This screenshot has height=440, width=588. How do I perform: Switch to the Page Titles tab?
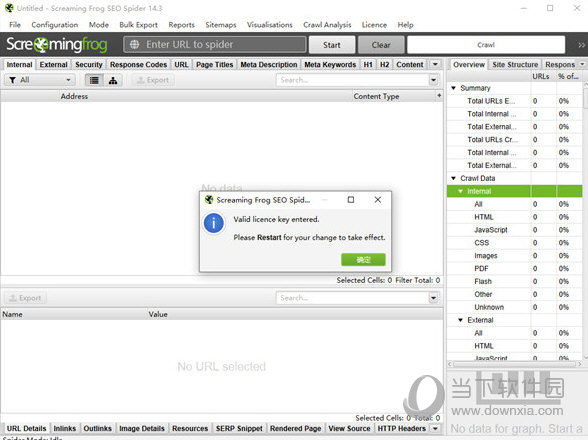pyautogui.click(x=214, y=65)
